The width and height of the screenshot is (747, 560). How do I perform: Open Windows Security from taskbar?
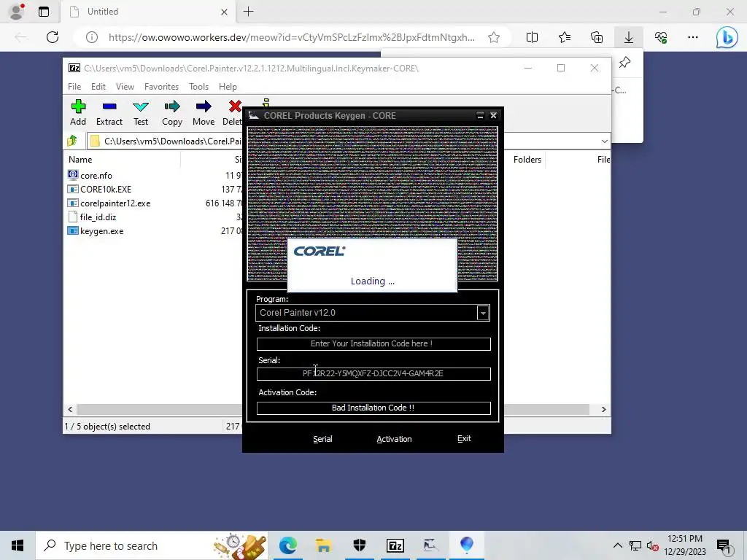360,545
